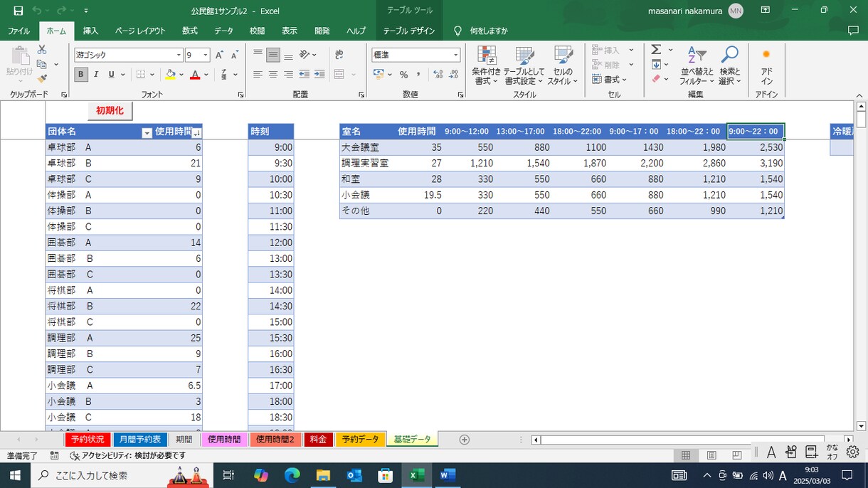Toggle italic formatting

[97, 75]
